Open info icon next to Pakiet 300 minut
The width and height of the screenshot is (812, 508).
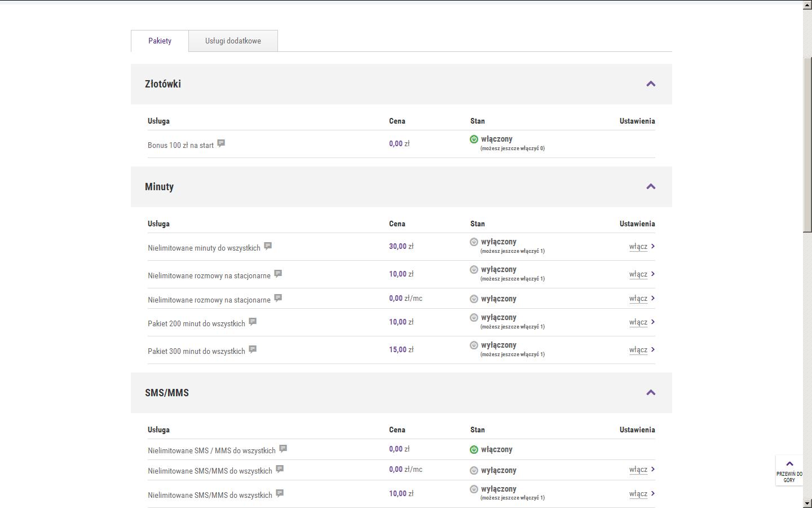click(253, 349)
